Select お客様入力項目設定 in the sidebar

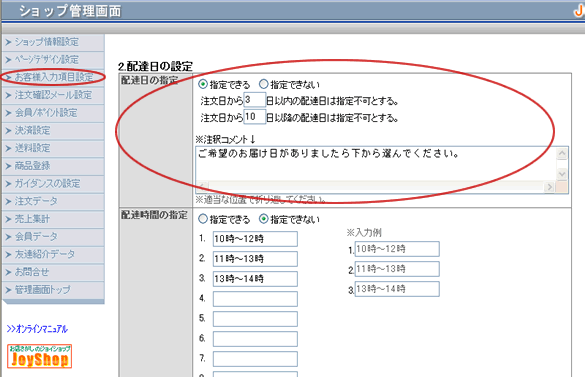tap(53, 77)
